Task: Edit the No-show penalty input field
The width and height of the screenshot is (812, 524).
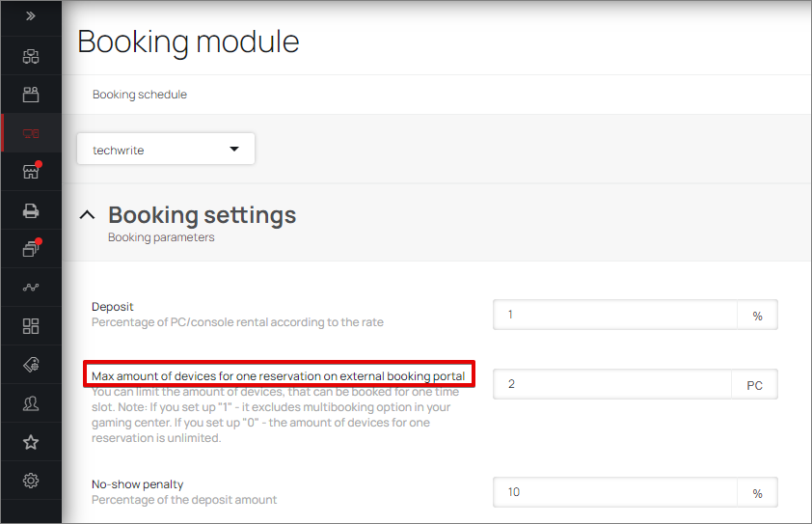Action: [x=614, y=492]
